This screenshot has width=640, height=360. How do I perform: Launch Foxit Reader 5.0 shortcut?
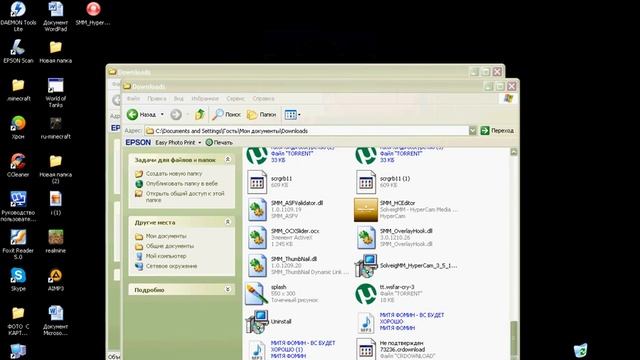(18, 244)
